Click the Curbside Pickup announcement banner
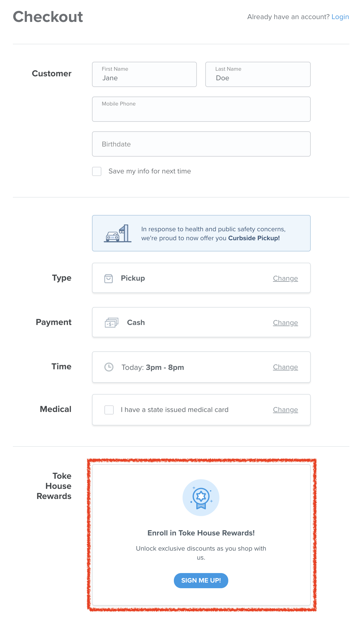 coord(201,233)
